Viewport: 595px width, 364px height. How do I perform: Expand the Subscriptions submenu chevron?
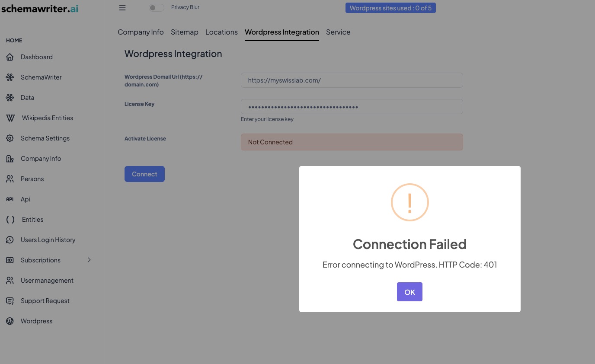coord(90,260)
